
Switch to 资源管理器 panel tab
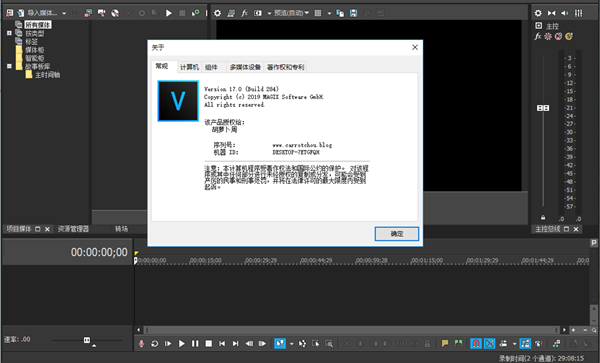pyautogui.click(x=73, y=229)
